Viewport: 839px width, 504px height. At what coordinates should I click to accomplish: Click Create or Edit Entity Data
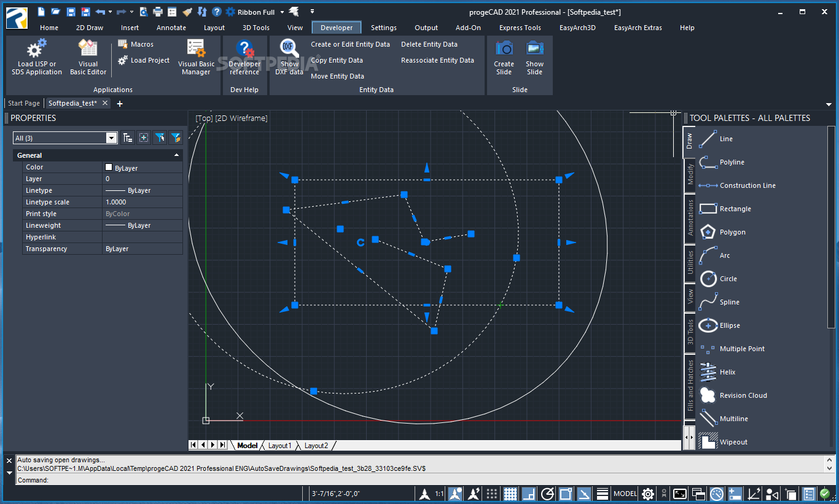tap(350, 44)
